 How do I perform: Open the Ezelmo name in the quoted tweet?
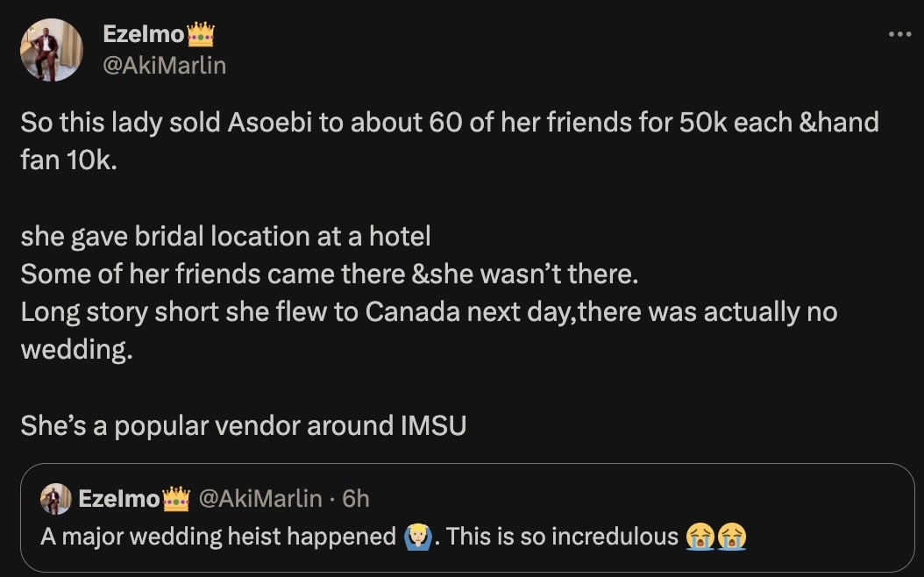119,499
